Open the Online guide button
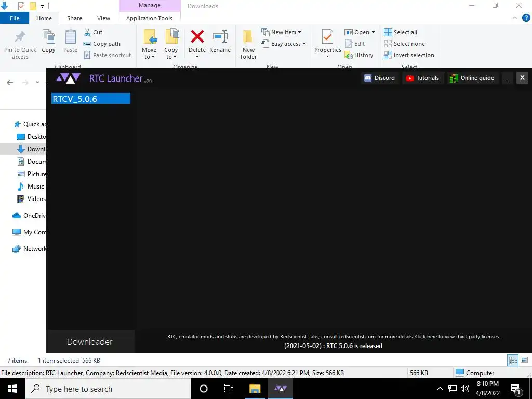532x399 pixels. pyautogui.click(x=472, y=78)
